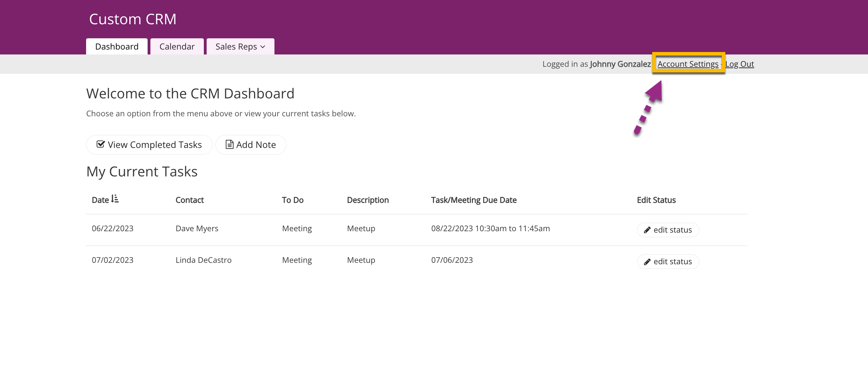Click the Custom CRM title
Image resolution: width=868 pixels, height=383 pixels.
pyautogui.click(x=133, y=19)
